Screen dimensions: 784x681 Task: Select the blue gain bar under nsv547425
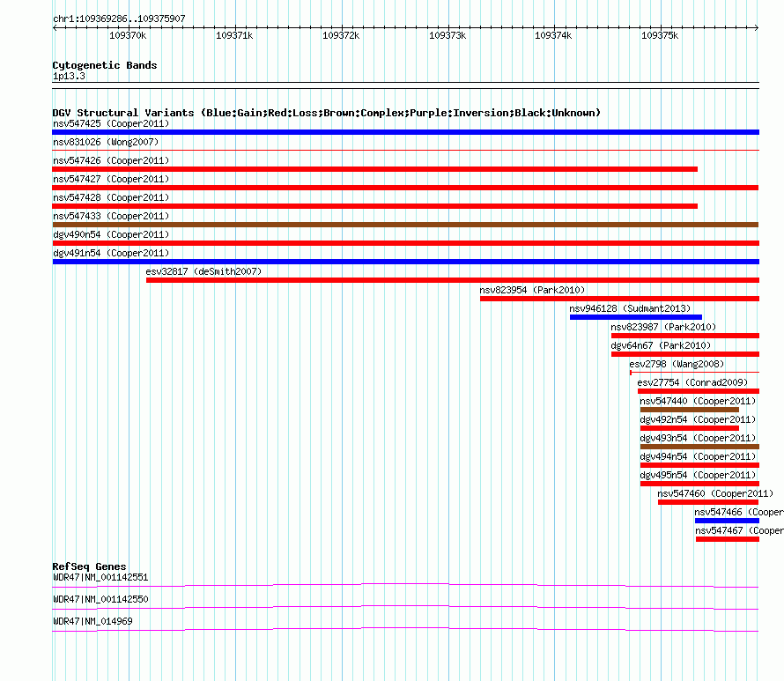405,132
